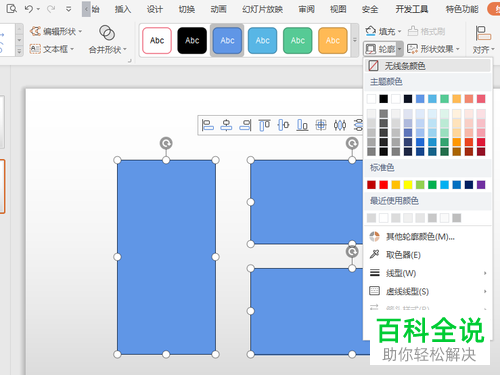This screenshot has width=500, height=375.
Task: Open the 填充 fill dropdown
Action: pyautogui.click(x=383, y=31)
